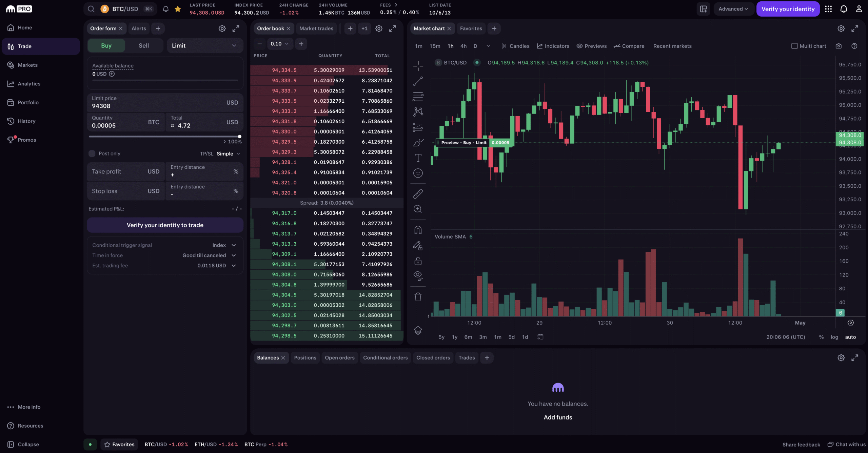The image size is (868, 453).
Task: Open the go-to-date calendar icon
Action: 540,337
